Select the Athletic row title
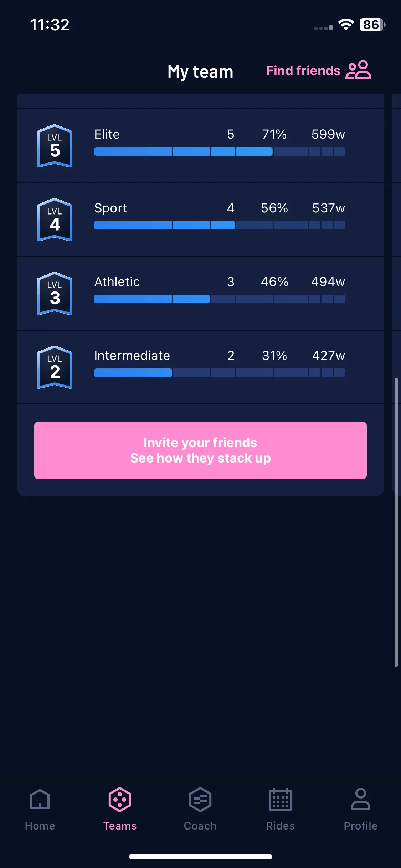The width and height of the screenshot is (401, 868). point(117,282)
